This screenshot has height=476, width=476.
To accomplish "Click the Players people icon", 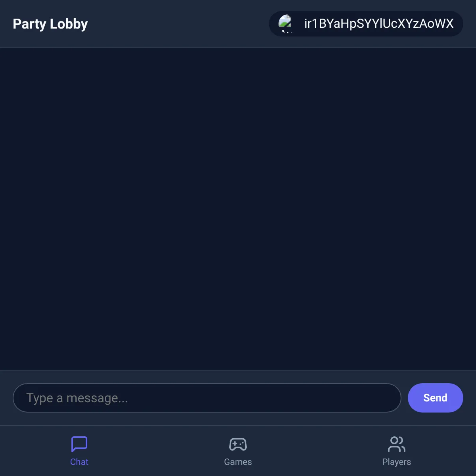I will pos(397,444).
